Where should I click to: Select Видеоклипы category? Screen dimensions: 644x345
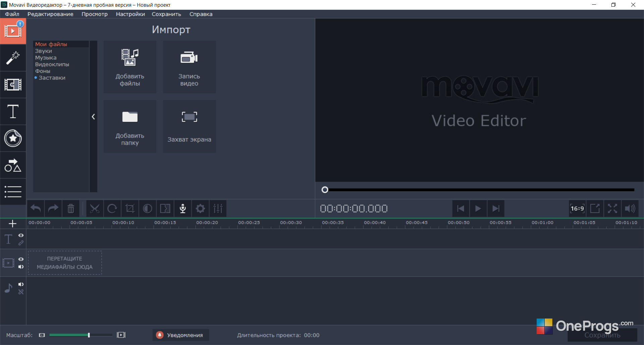tap(52, 64)
